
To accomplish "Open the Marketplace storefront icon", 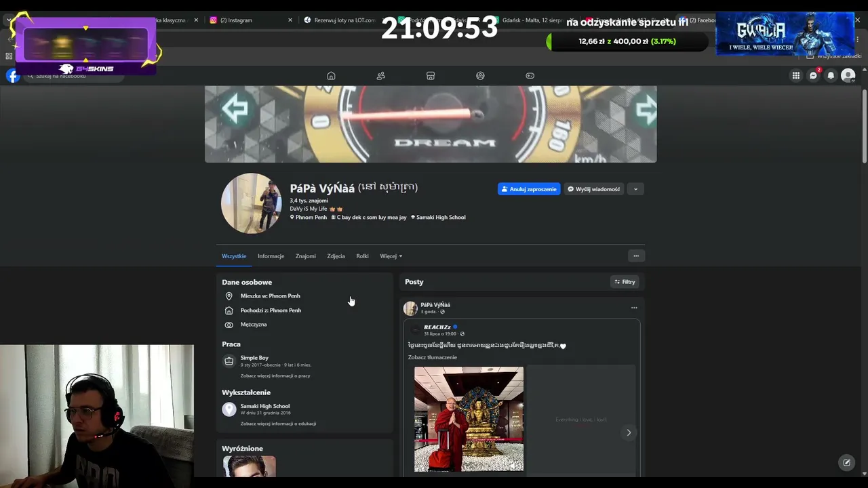I will (431, 76).
